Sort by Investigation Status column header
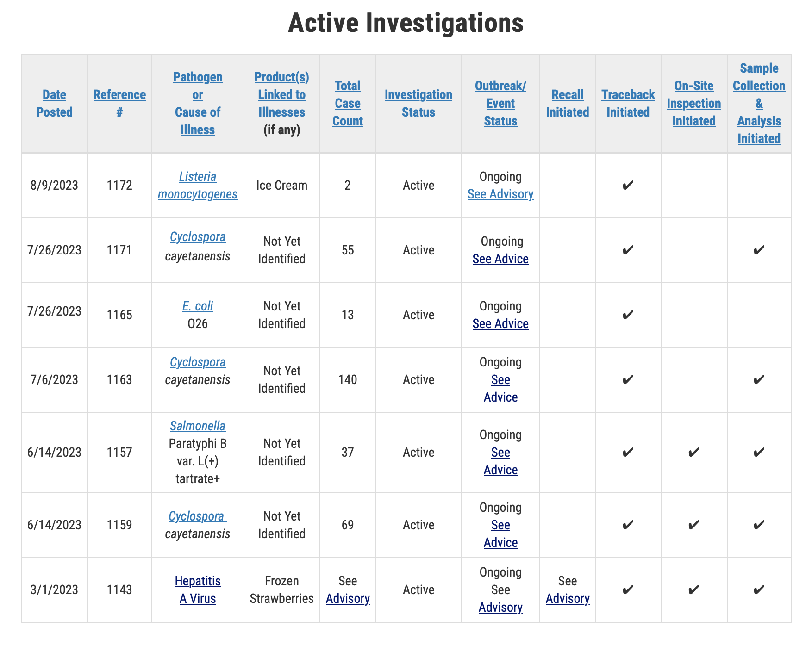The height and width of the screenshot is (645, 812). (418, 103)
